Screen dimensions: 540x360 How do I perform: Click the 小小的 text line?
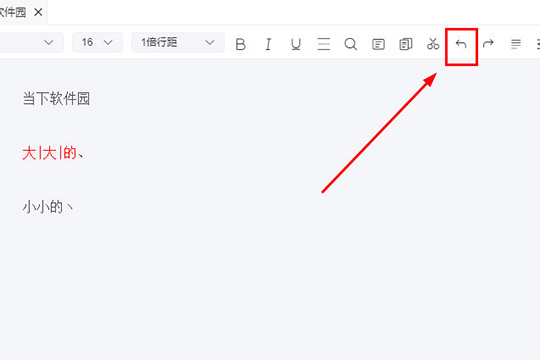click(x=48, y=207)
